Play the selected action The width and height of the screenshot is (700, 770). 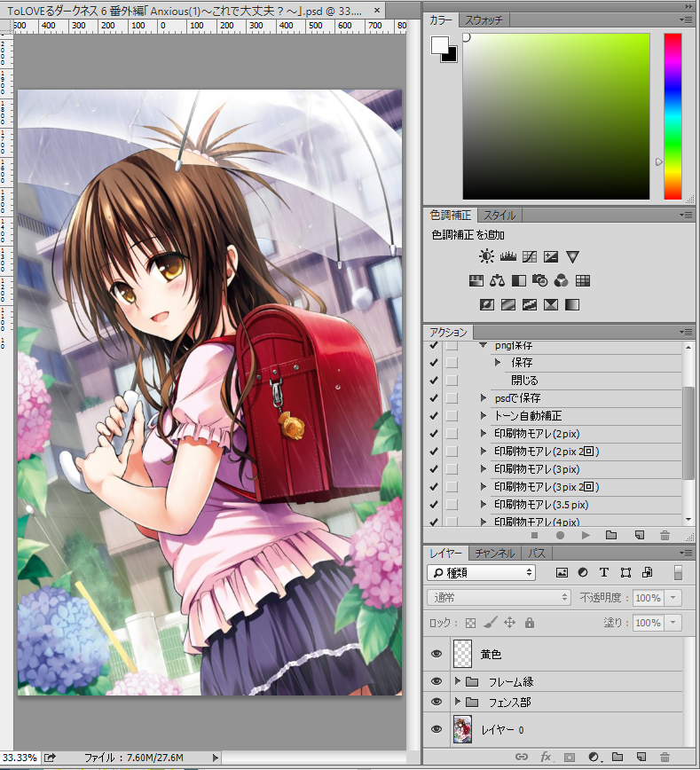point(586,535)
